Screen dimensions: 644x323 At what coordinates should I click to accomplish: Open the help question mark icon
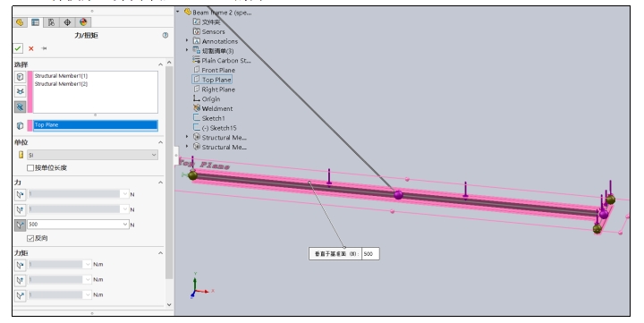pyautogui.click(x=165, y=35)
